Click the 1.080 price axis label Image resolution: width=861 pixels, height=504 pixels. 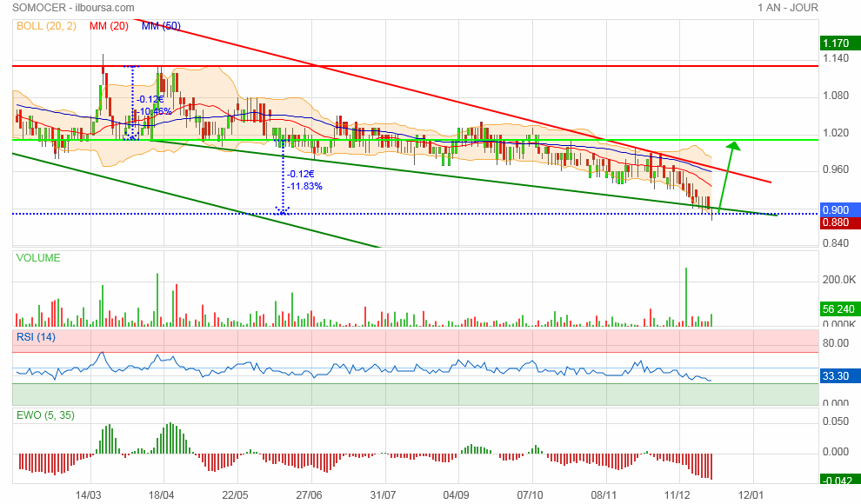[x=835, y=96]
